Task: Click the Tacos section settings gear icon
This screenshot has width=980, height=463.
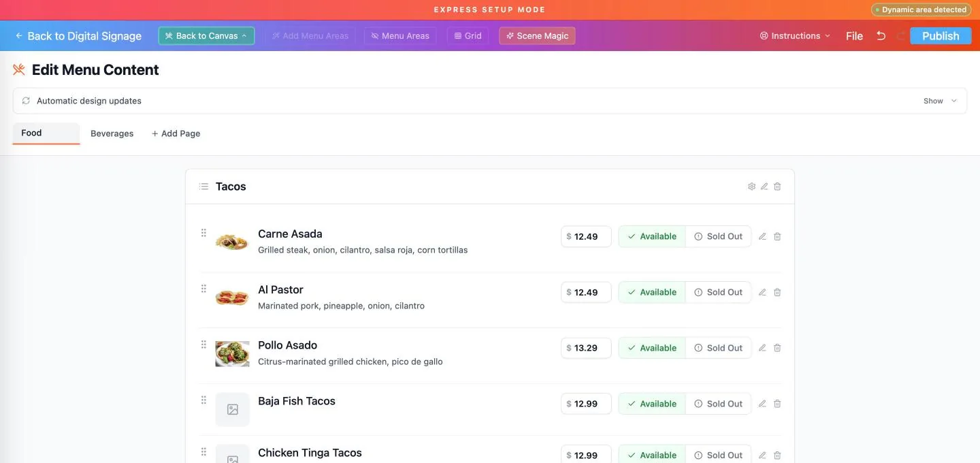Action: pyautogui.click(x=751, y=187)
